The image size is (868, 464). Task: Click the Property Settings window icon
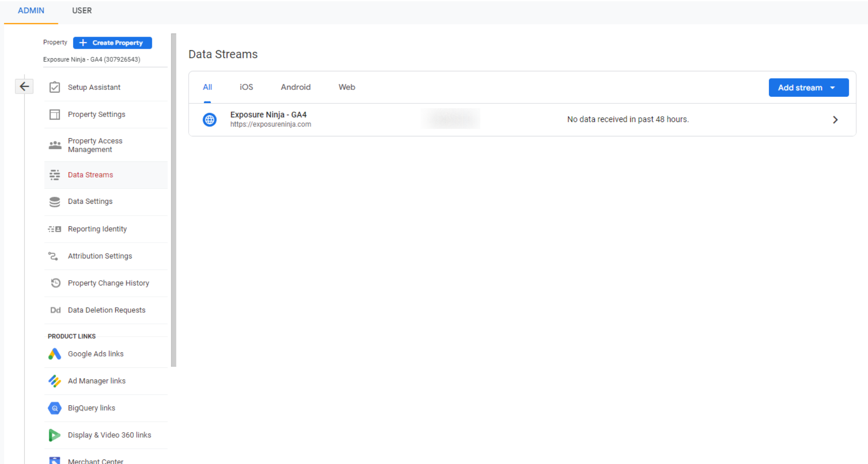click(55, 114)
